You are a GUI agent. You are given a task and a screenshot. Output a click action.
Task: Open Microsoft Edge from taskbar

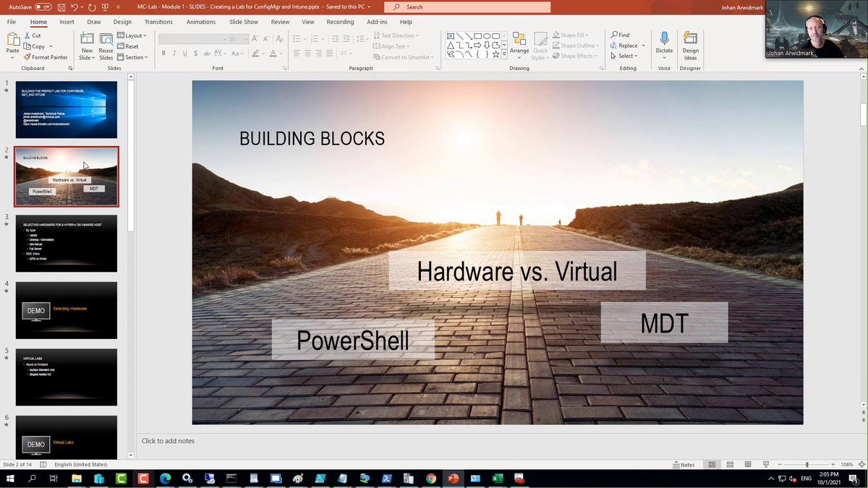(x=165, y=479)
